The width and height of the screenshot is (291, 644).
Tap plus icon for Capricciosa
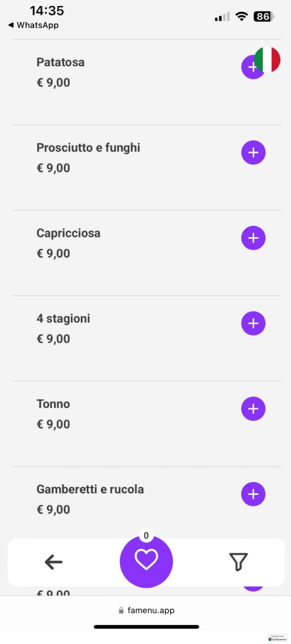[x=253, y=238]
